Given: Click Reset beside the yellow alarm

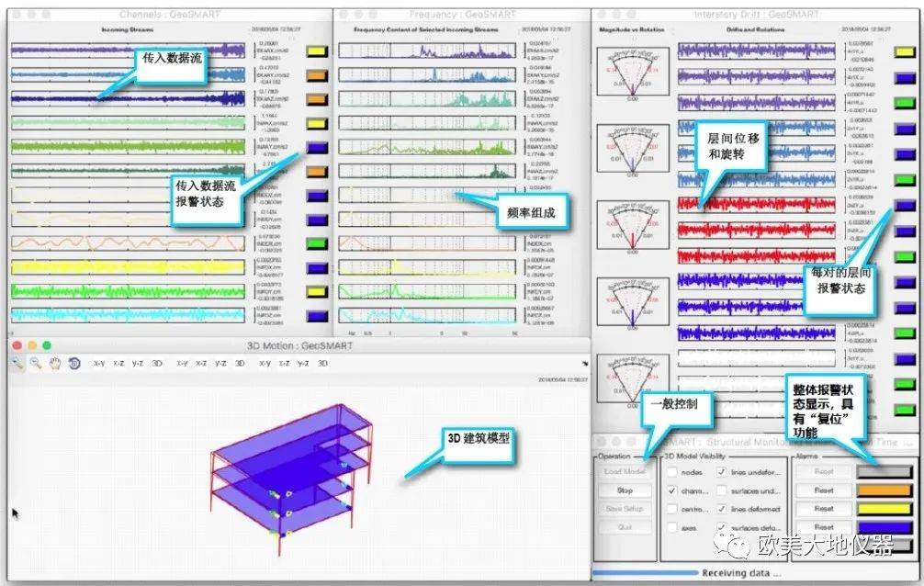Looking at the screenshot, I should (x=824, y=509).
